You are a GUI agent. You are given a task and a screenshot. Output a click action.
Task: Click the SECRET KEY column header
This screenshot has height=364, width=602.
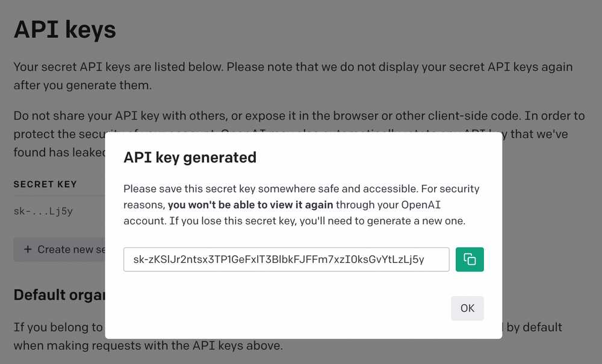[45, 184]
